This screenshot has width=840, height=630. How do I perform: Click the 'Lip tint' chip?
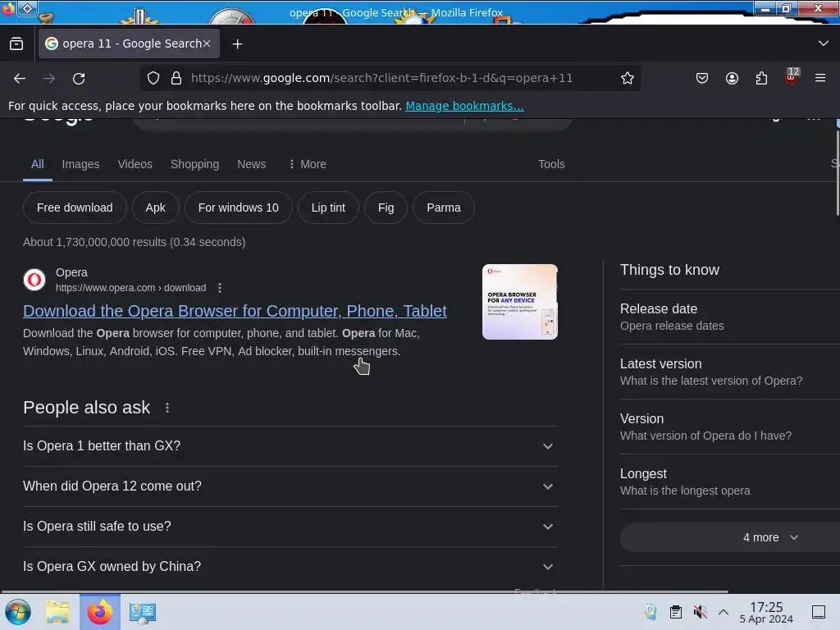click(328, 208)
